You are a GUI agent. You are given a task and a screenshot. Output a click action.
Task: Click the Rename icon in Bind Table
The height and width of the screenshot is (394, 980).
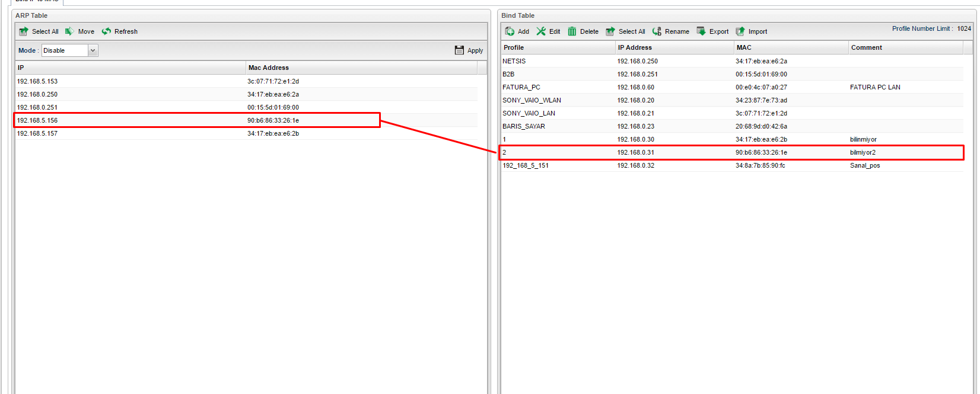click(x=657, y=31)
